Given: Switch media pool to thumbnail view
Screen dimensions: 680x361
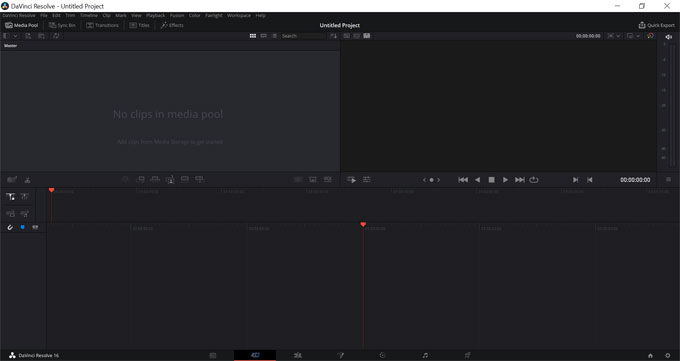Looking at the screenshot, I should [x=253, y=36].
